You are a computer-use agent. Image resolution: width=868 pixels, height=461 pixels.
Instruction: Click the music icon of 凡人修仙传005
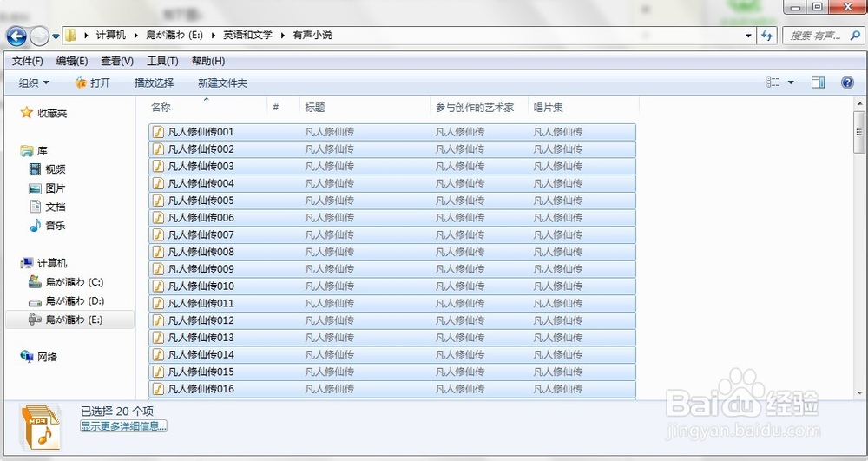158,201
